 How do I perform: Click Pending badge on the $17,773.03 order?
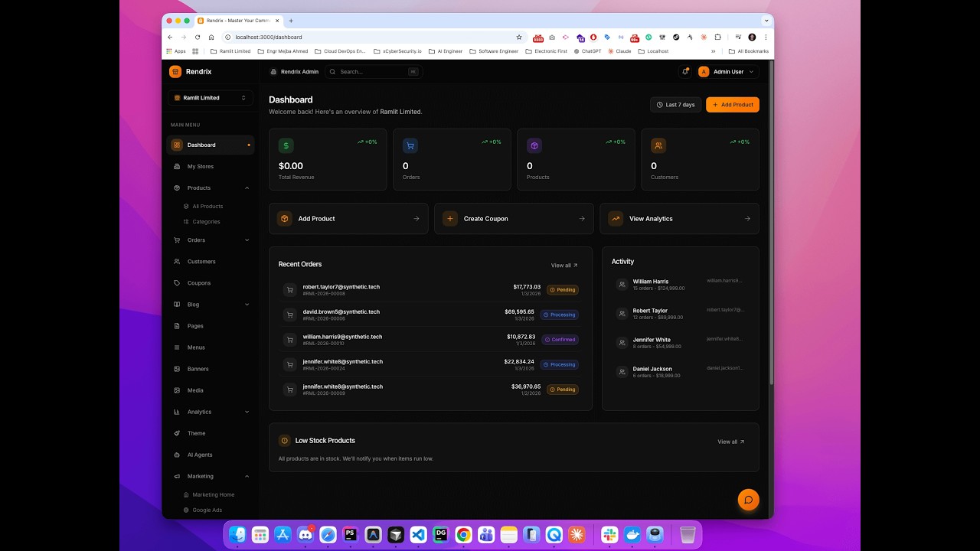tap(563, 290)
